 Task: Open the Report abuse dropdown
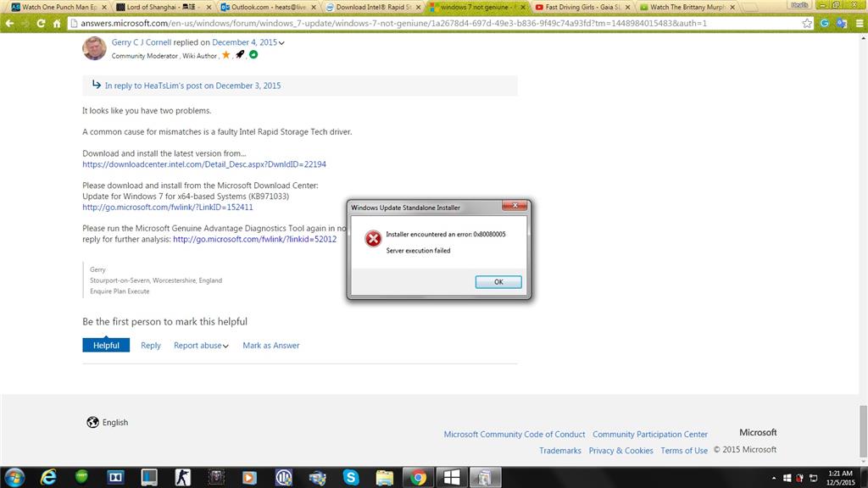coord(201,346)
